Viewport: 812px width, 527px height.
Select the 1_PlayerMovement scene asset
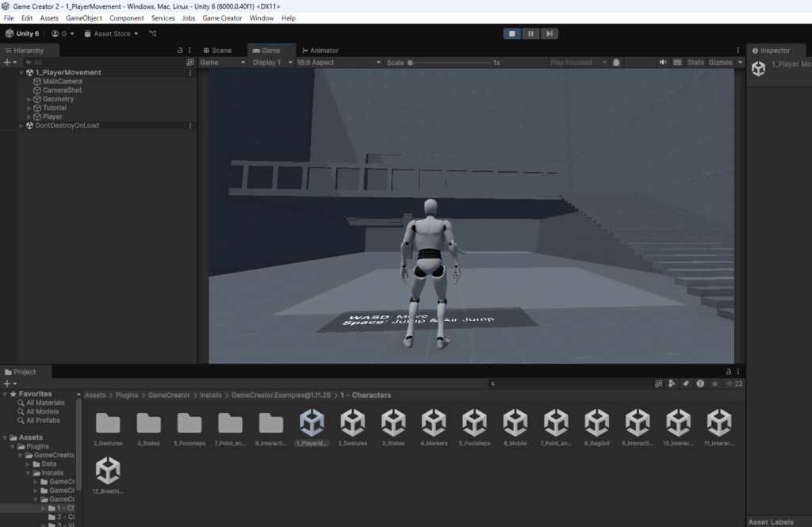pos(312,428)
